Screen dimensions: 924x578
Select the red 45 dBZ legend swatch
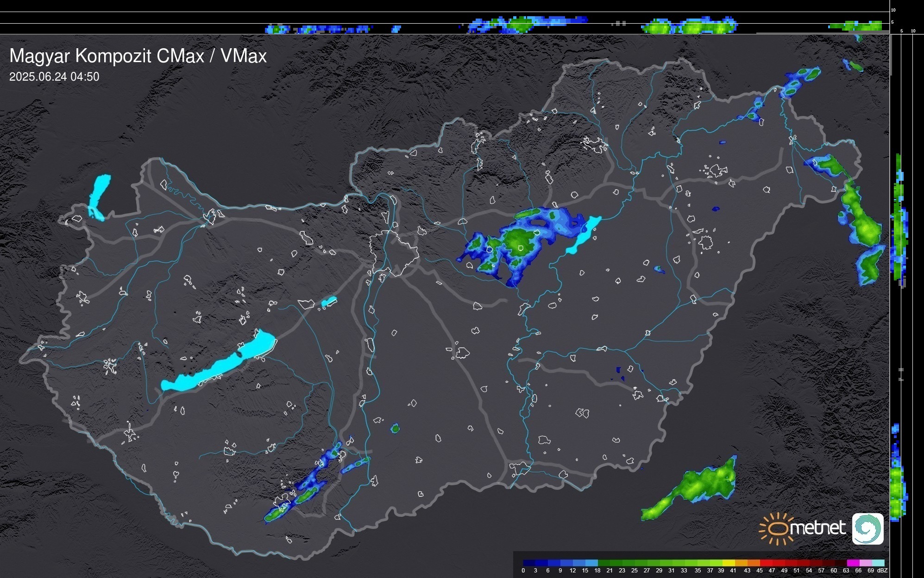tap(765, 563)
